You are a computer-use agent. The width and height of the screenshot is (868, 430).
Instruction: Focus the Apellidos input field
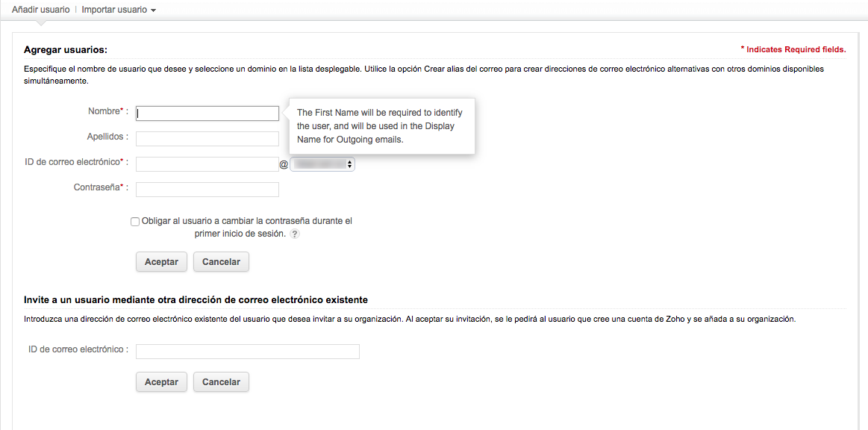(x=207, y=139)
